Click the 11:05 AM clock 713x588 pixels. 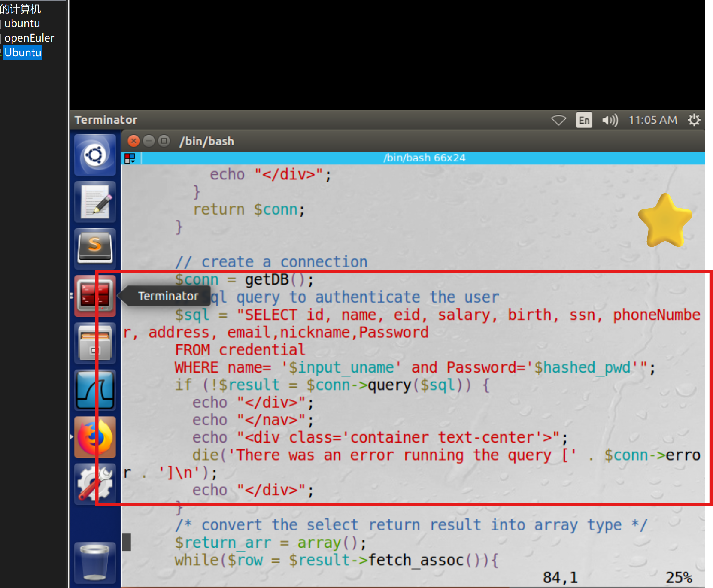coord(652,120)
